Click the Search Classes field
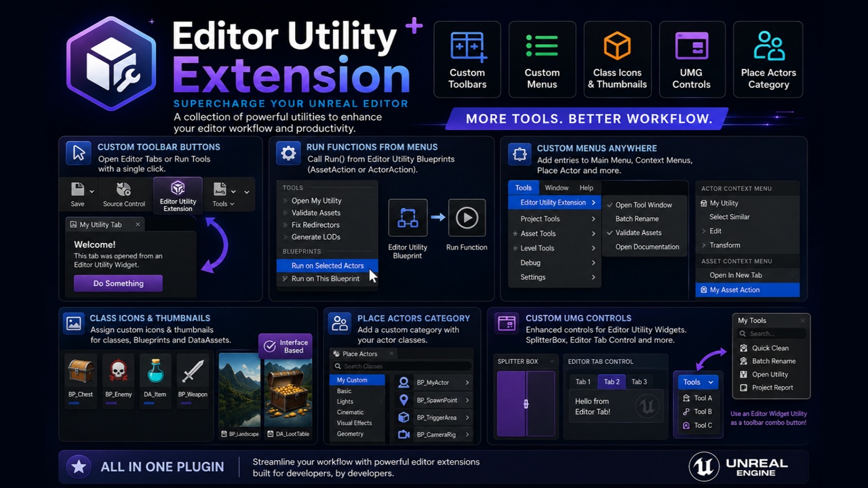The image size is (868, 488). 401,367
